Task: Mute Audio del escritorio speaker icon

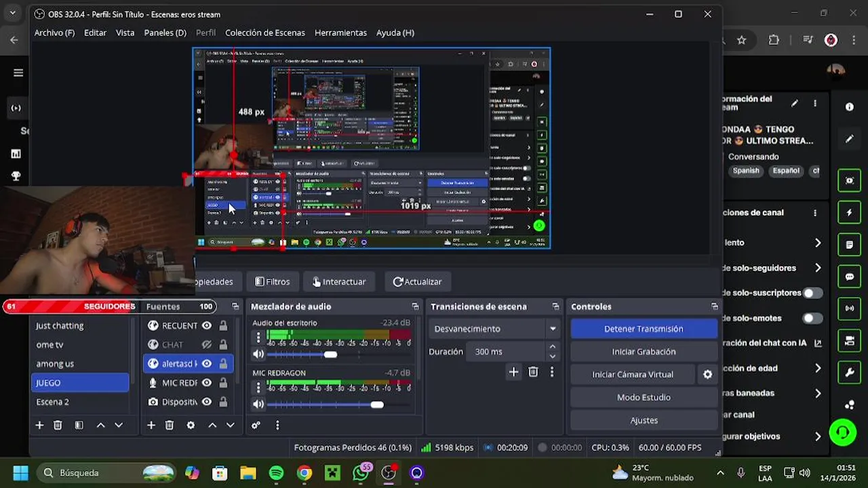Action: 258,354
